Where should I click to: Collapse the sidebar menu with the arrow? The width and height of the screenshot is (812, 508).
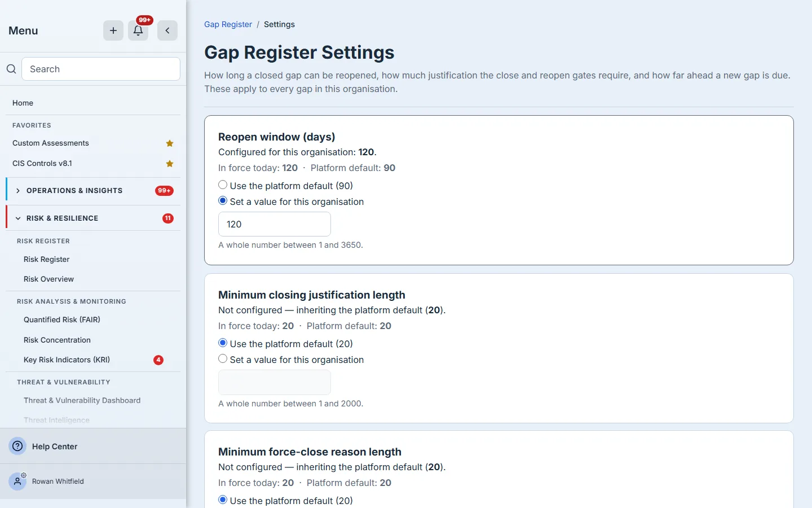[x=167, y=30]
